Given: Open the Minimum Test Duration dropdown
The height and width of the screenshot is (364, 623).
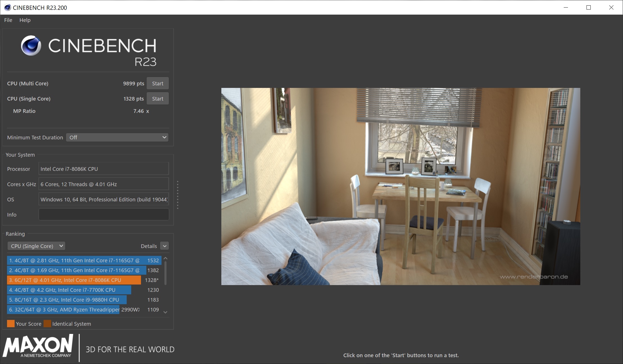Looking at the screenshot, I should (117, 137).
